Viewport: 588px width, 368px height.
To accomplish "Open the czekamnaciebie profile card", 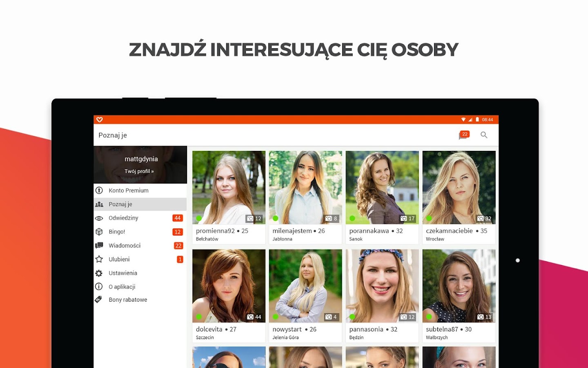I will [459, 197].
